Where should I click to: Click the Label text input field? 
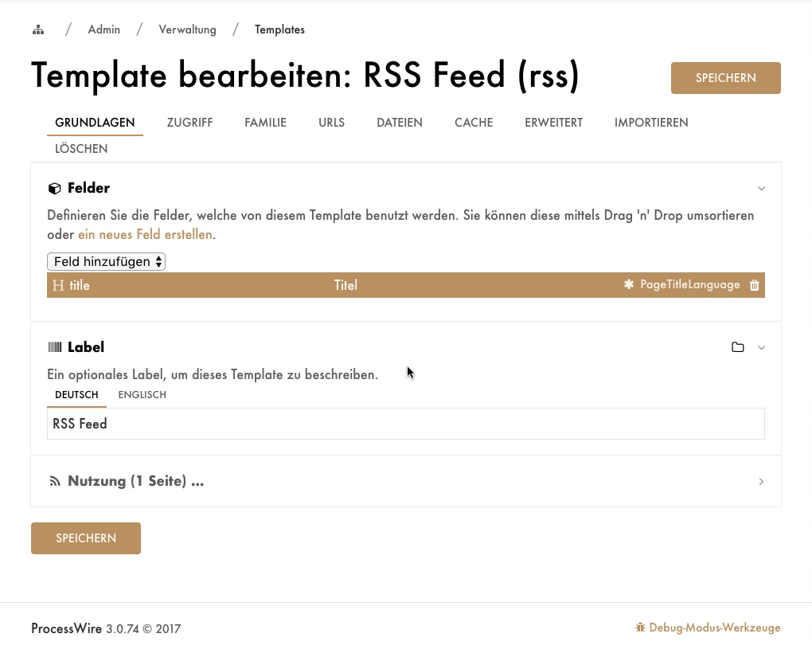(x=405, y=424)
